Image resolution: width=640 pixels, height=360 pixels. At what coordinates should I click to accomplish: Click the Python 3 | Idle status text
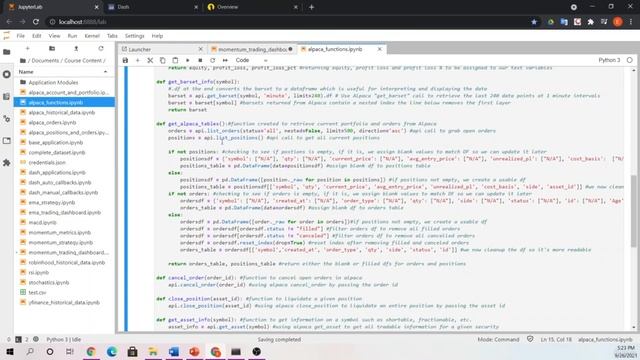pyautogui.click(x=63, y=340)
